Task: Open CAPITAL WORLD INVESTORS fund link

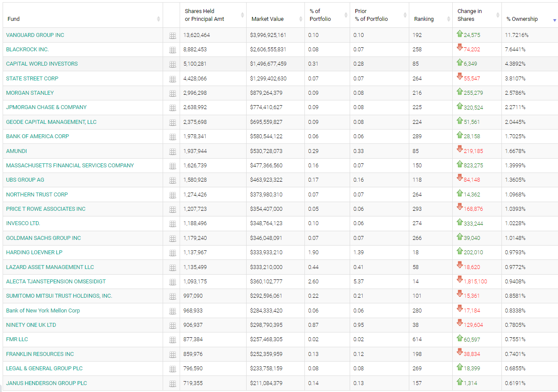Action: [42, 63]
